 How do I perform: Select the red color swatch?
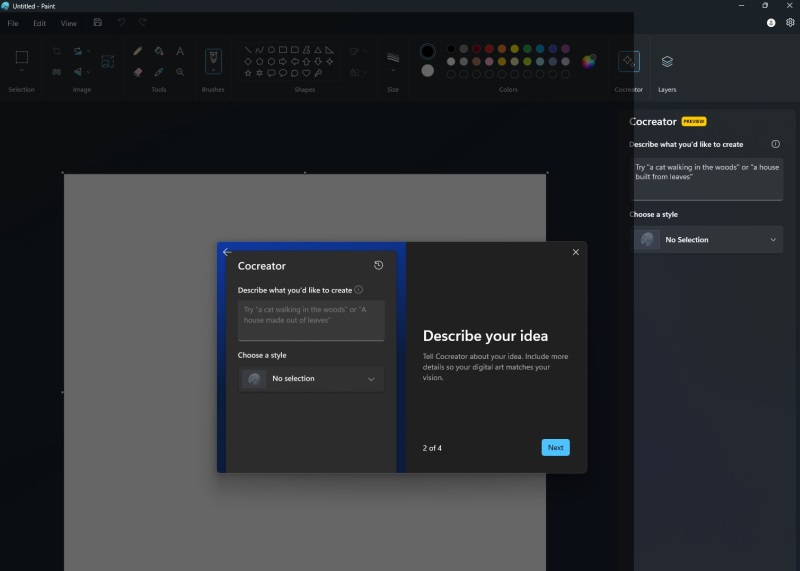coord(476,48)
